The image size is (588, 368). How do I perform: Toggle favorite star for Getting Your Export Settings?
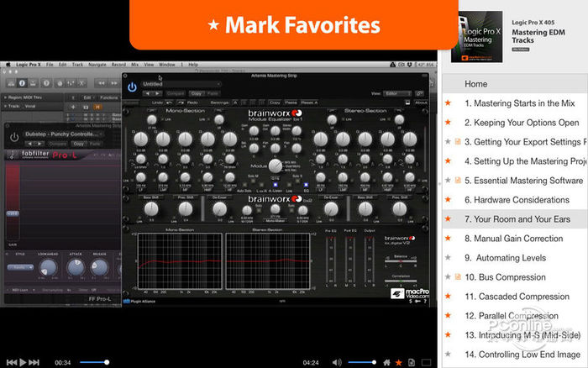(448, 141)
